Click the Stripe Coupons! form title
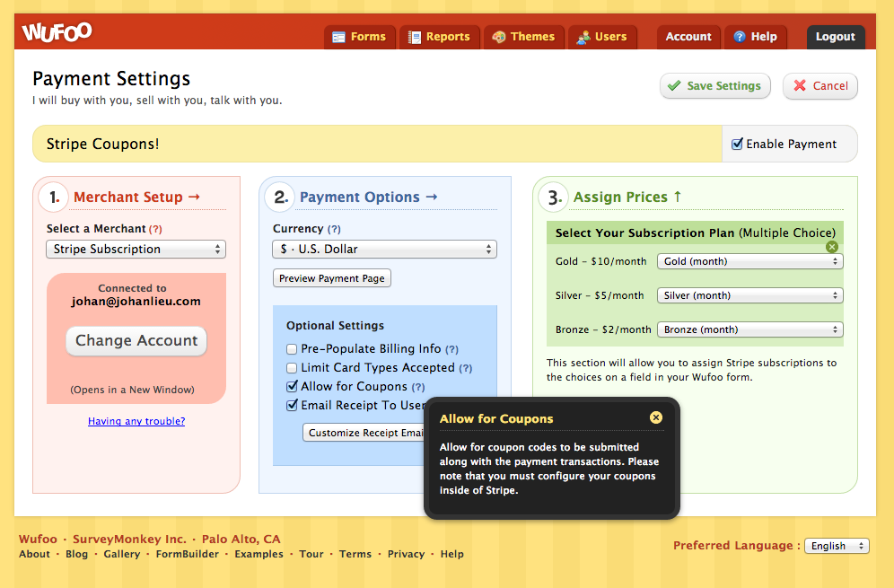Screen dimensions: 894x588 (102, 145)
